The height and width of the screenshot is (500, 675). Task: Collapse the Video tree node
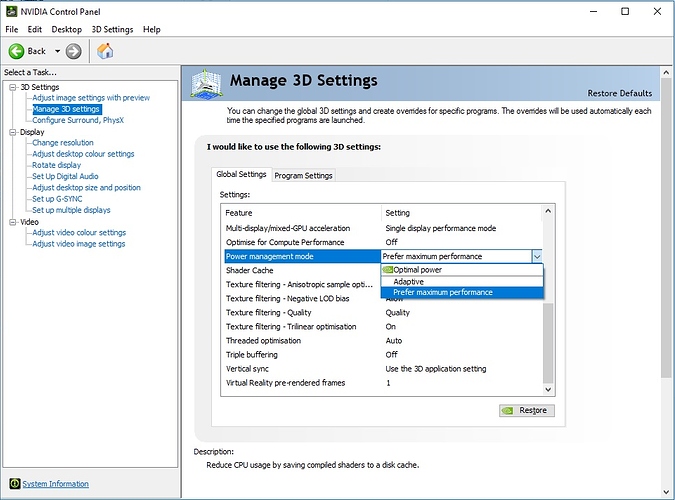(x=12, y=221)
